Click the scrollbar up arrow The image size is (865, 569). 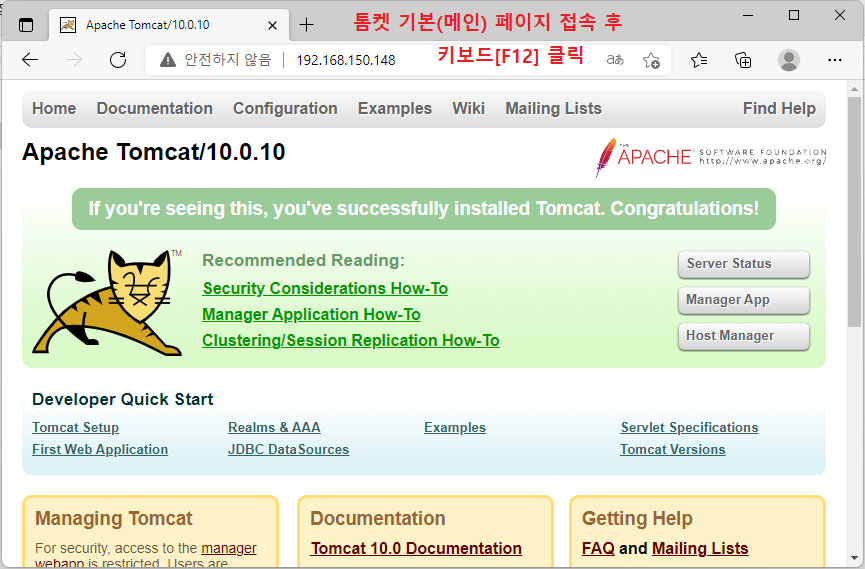pos(855,89)
